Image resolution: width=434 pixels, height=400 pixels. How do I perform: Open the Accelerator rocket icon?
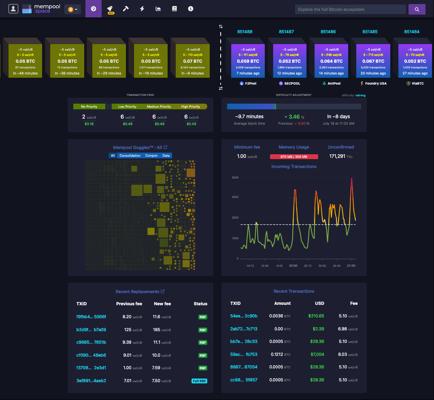pos(110,9)
